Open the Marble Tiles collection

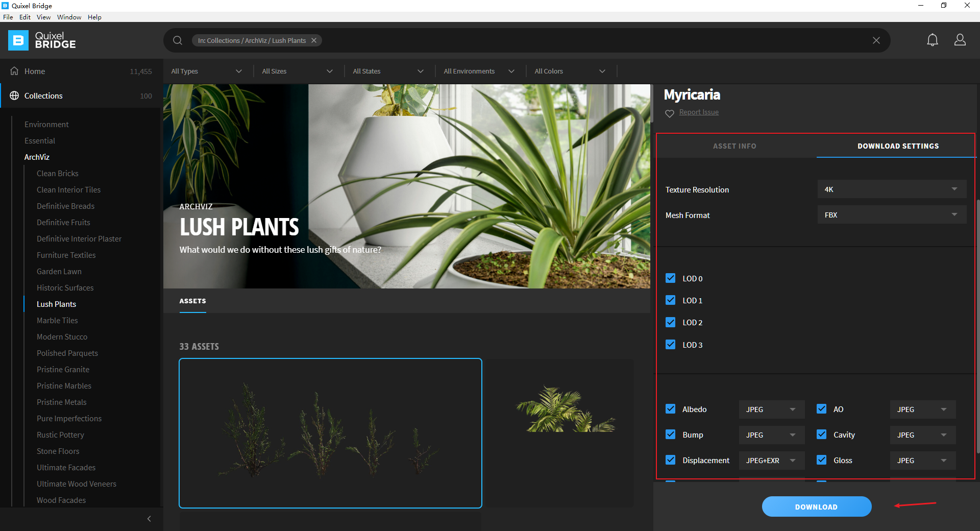(x=57, y=320)
